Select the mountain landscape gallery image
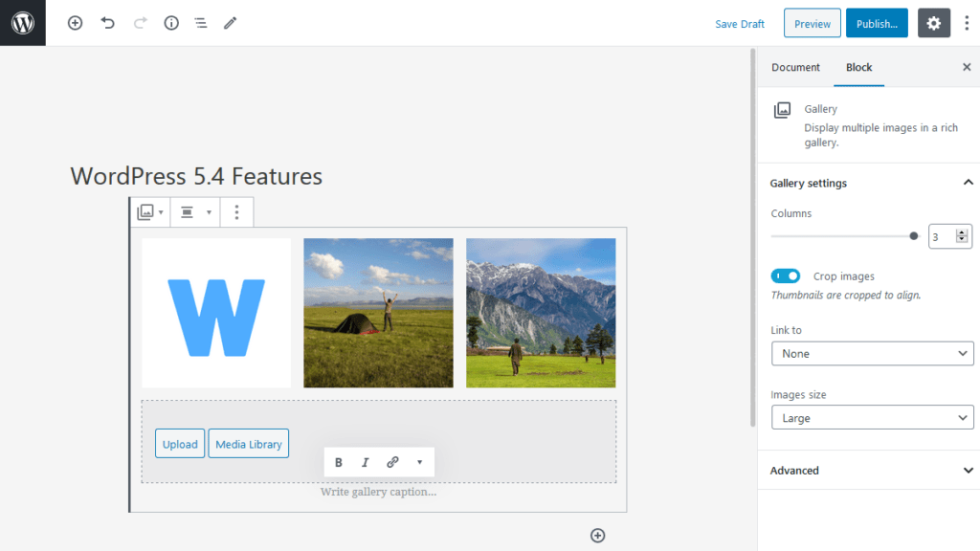The width and height of the screenshot is (980, 551). click(x=541, y=313)
